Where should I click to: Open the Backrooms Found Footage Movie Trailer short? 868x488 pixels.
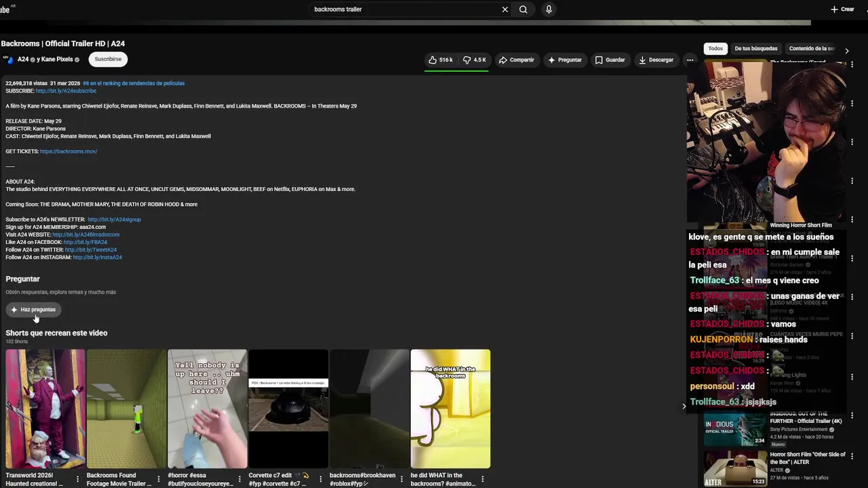tap(126, 409)
